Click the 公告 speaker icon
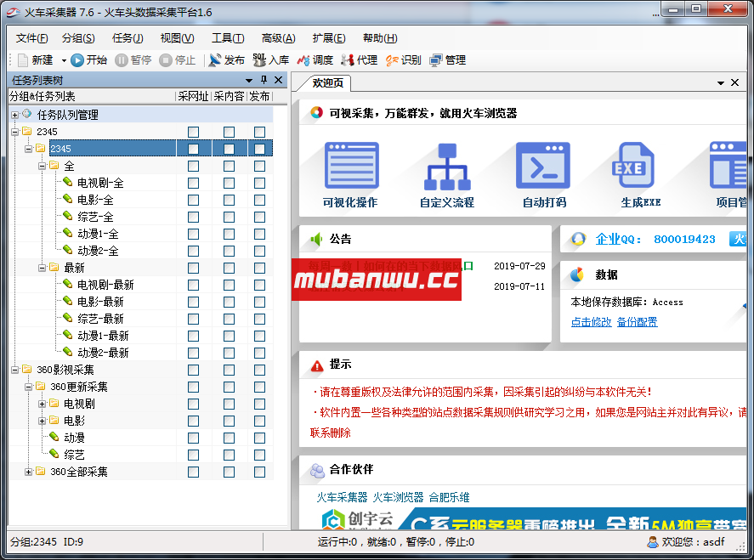Screen dimensions: 754x560 click(x=316, y=239)
